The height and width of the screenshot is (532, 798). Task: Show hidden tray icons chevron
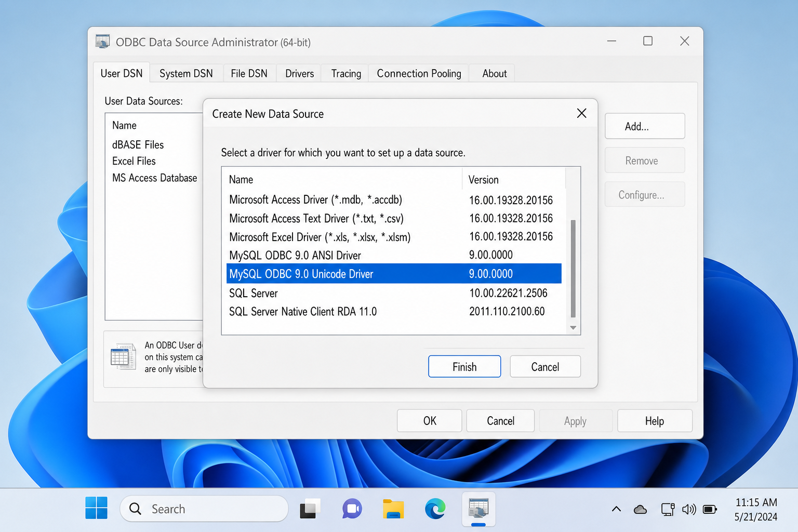(x=616, y=509)
